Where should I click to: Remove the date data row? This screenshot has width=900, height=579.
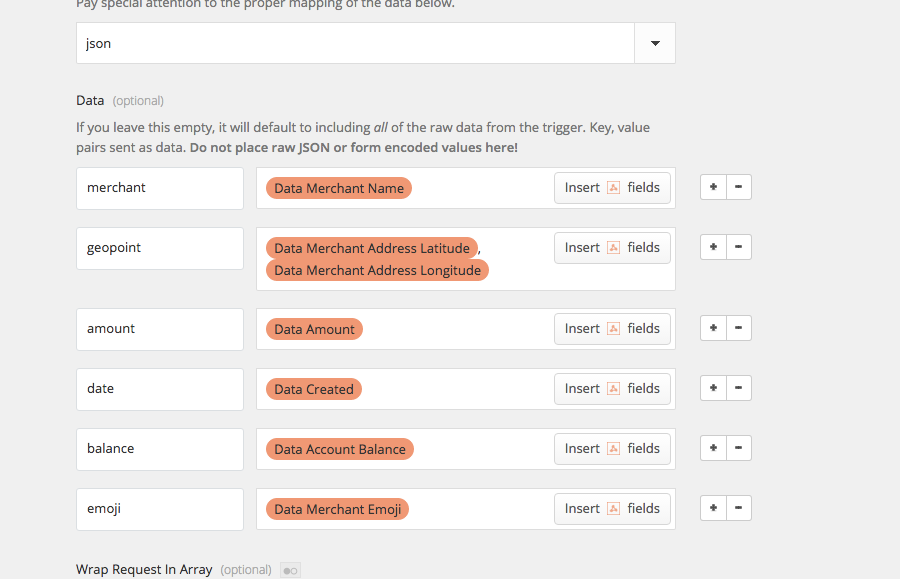739,388
